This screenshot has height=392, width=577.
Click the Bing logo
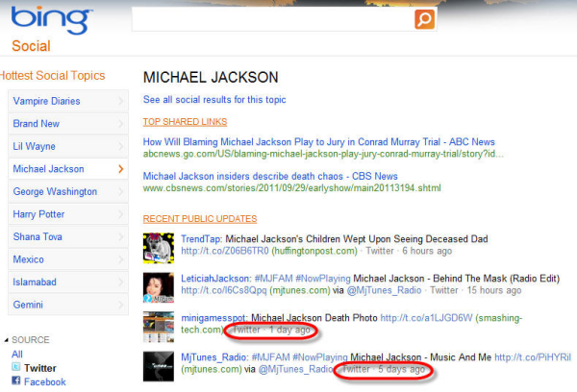pyautogui.click(x=52, y=20)
